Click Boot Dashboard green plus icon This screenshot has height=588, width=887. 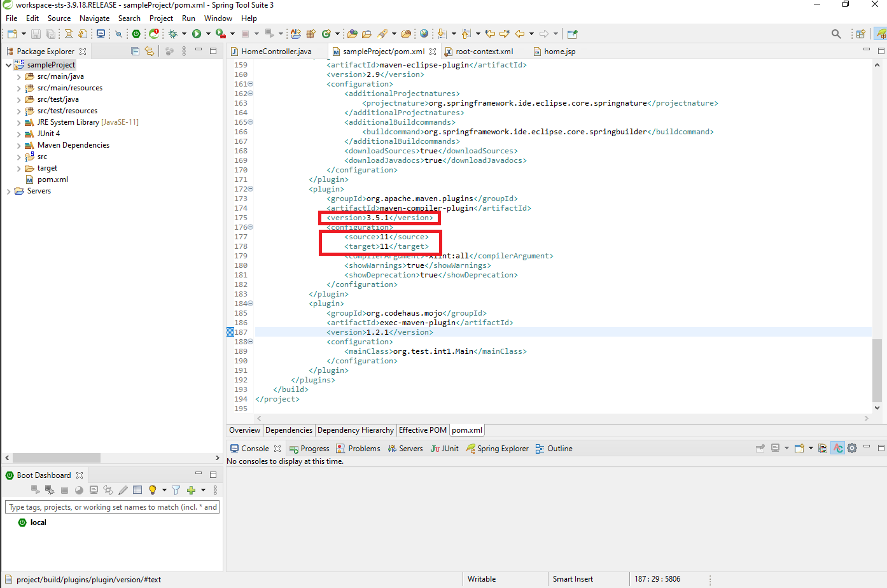coord(191,490)
